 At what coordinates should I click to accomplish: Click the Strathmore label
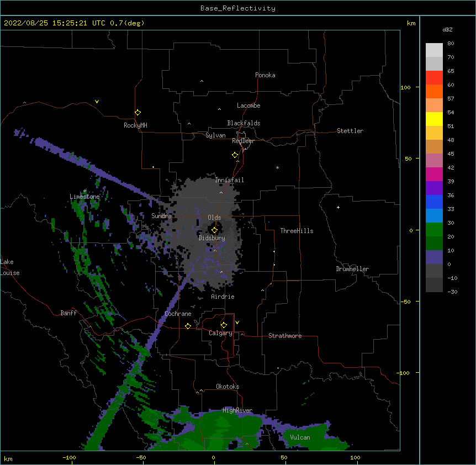click(x=285, y=336)
